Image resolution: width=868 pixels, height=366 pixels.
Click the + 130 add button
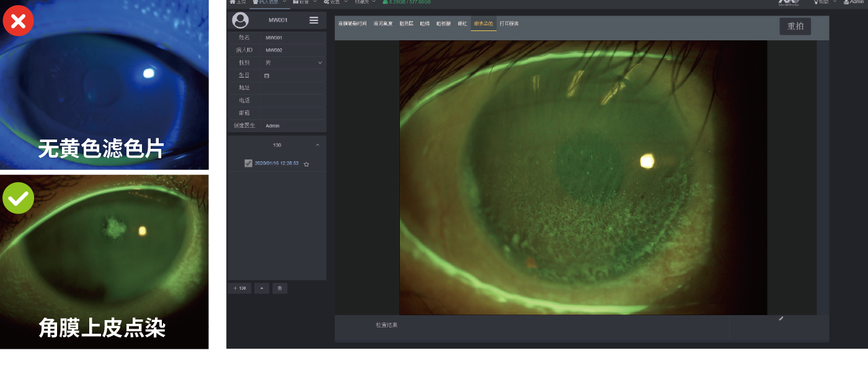click(x=239, y=288)
